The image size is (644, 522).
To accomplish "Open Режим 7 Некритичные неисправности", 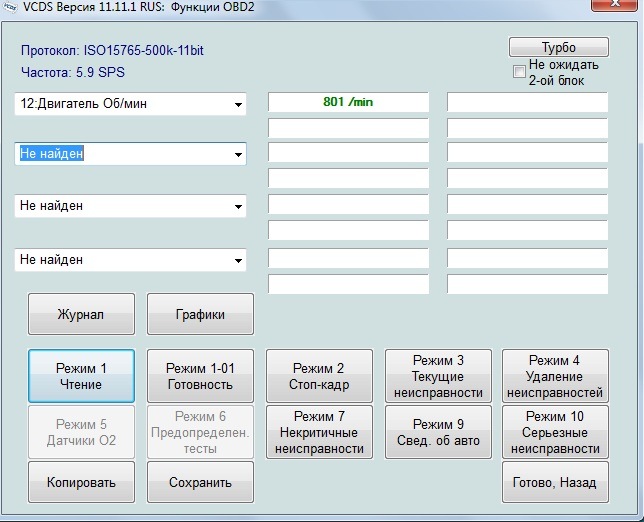I will (x=320, y=432).
